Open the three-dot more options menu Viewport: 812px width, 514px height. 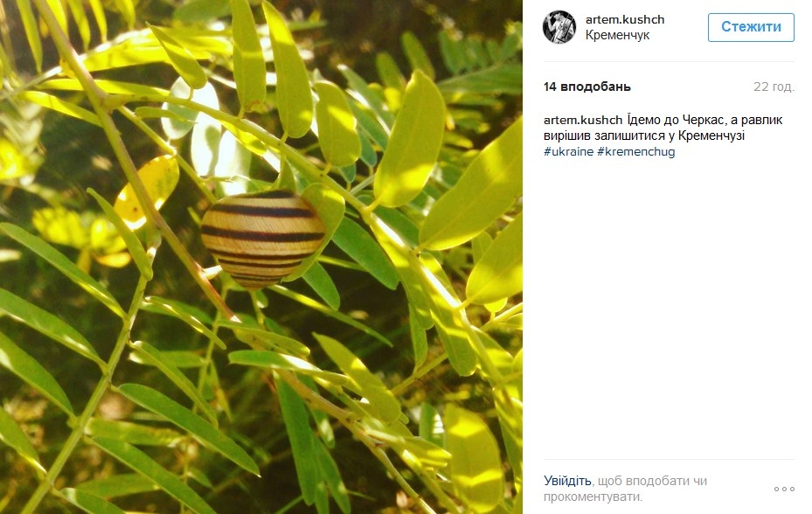784,489
